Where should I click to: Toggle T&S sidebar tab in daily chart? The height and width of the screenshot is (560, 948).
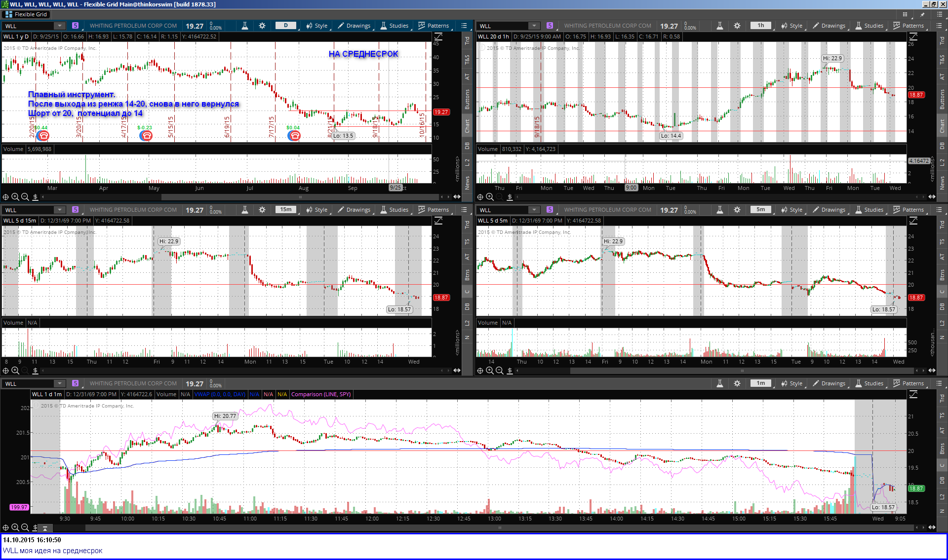(x=467, y=59)
